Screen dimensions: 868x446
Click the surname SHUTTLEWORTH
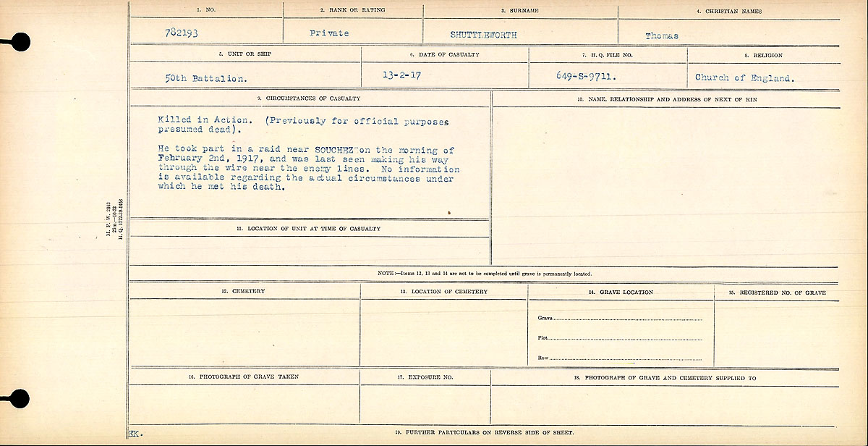pyautogui.click(x=483, y=34)
